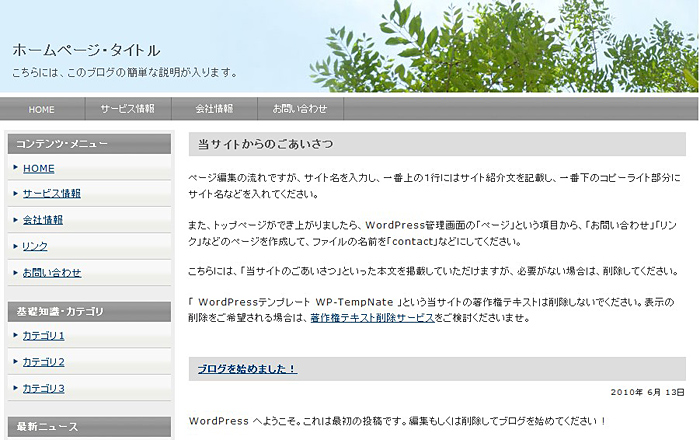Open 会社情報 in the gray navigation bar

pos(214,109)
